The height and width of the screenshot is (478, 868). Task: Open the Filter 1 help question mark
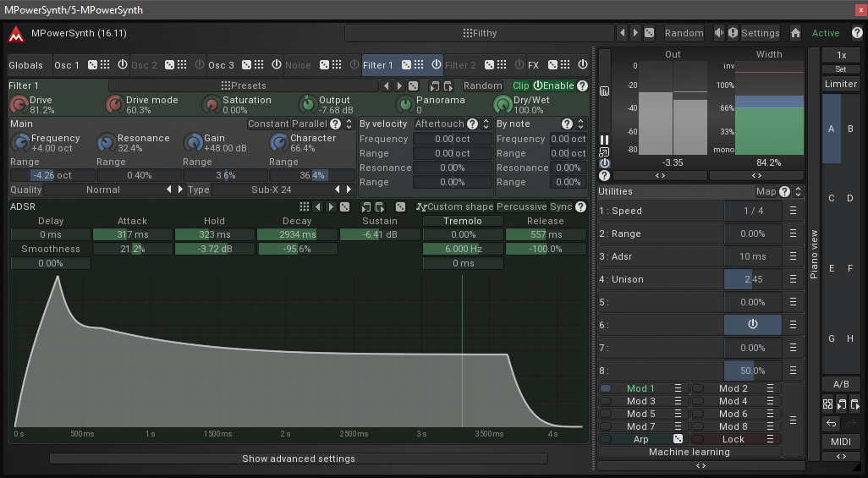(582, 85)
